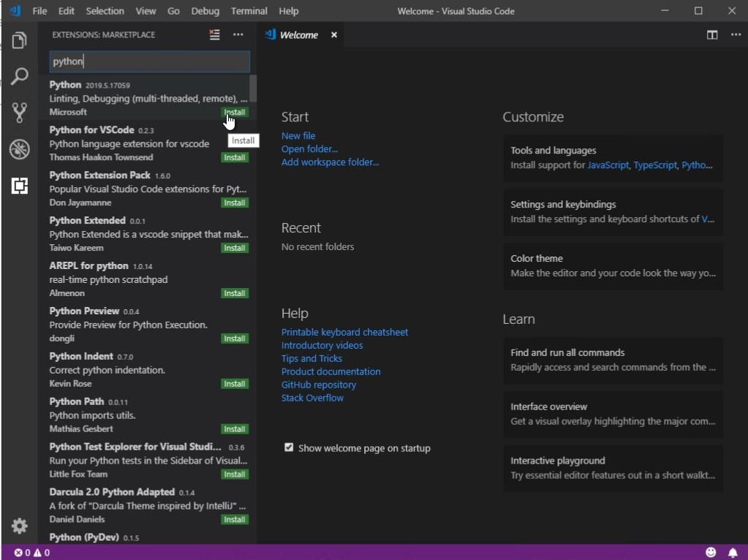This screenshot has width=748, height=560.
Task: Open Color theme customization
Action: 613,266
